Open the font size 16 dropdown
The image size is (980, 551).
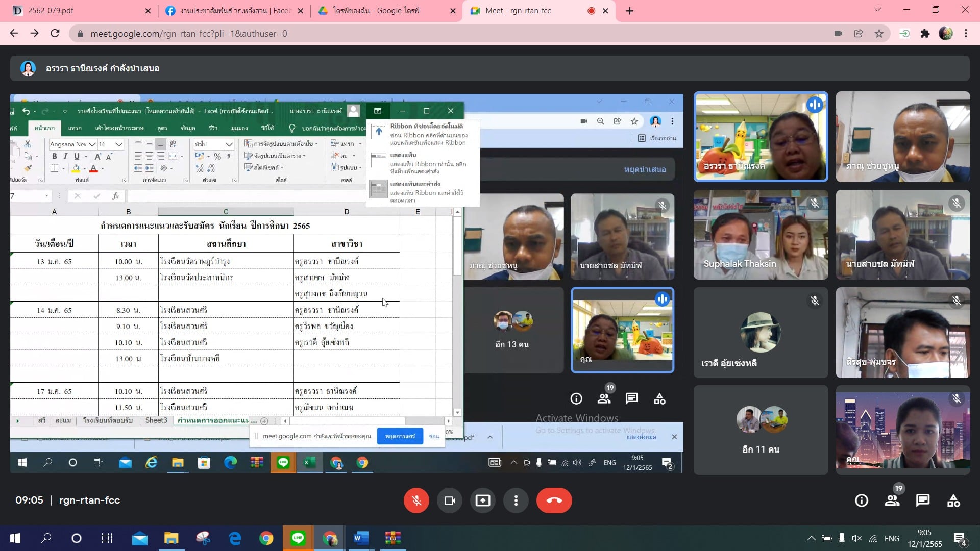pos(118,144)
